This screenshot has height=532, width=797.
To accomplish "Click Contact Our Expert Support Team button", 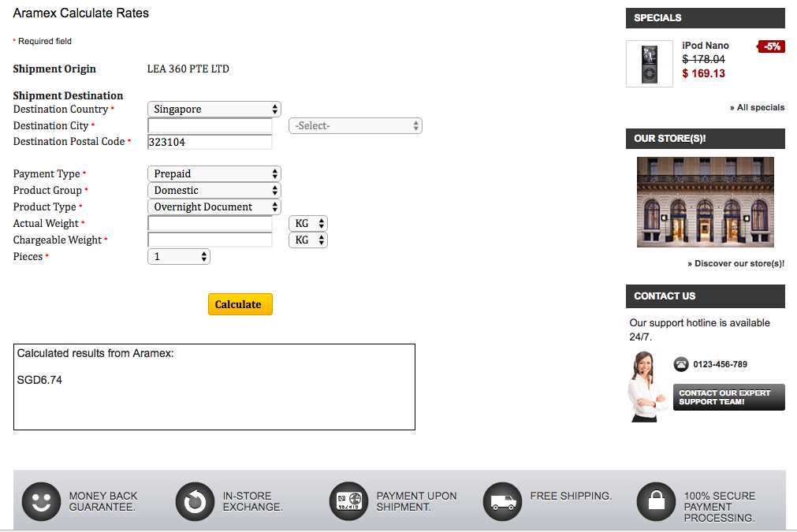I will point(728,397).
